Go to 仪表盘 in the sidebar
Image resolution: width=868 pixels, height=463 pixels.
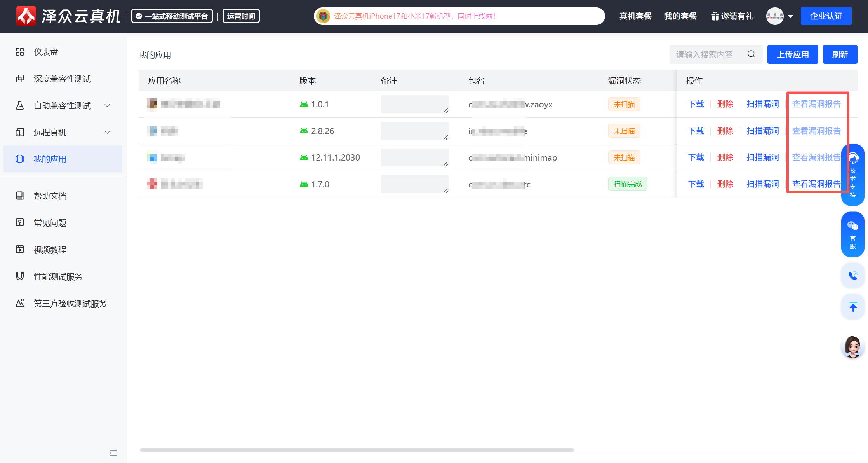46,52
